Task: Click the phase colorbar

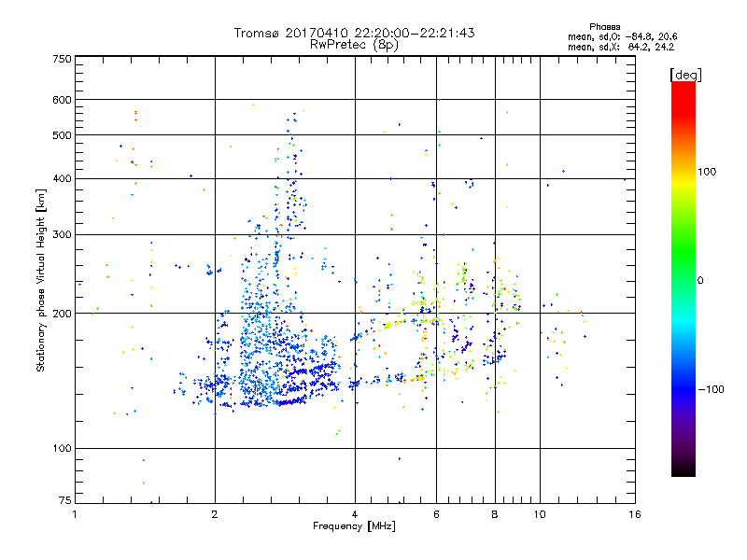Action: [x=684, y=278]
